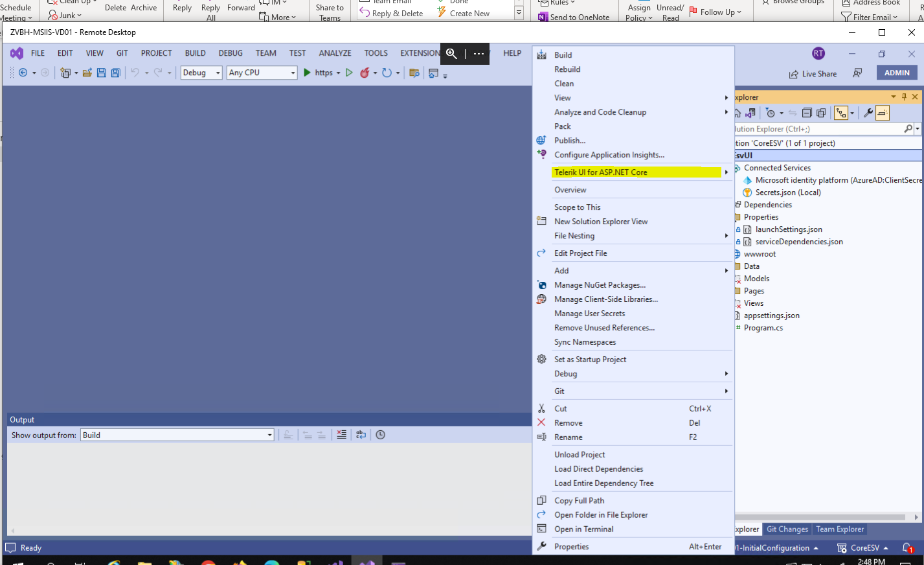
Task: Click the Solution Explorer search field
Action: click(x=819, y=129)
